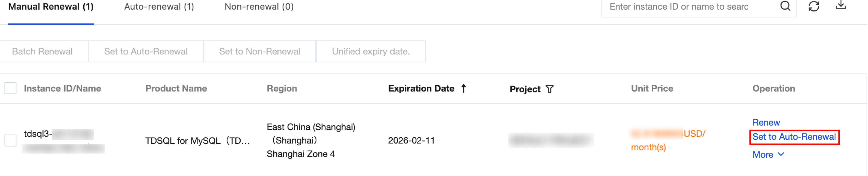Check the tdsql3 instance row checkbox
Image resolution: width=868 pixels, height=176 pixels.
pyautogui.click(x=10, y=140)
